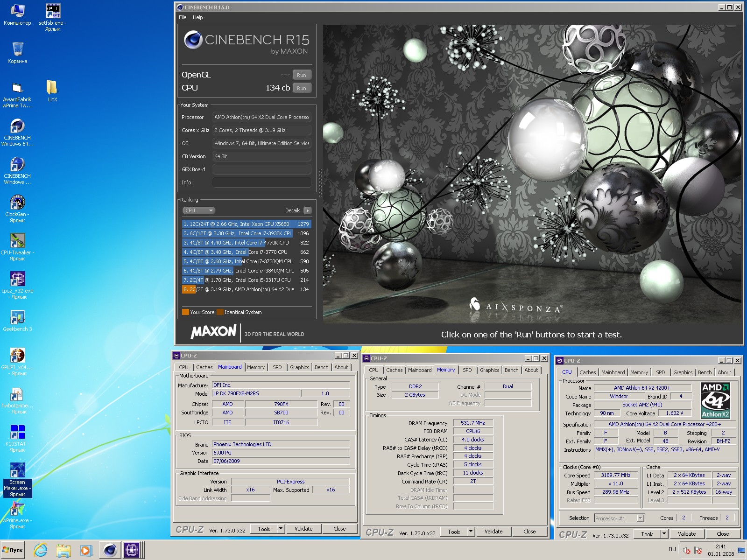
Task: Open SPD tab in Mainboard CPU-Z window
Action: pyautogui.click(x=277, y=367)
